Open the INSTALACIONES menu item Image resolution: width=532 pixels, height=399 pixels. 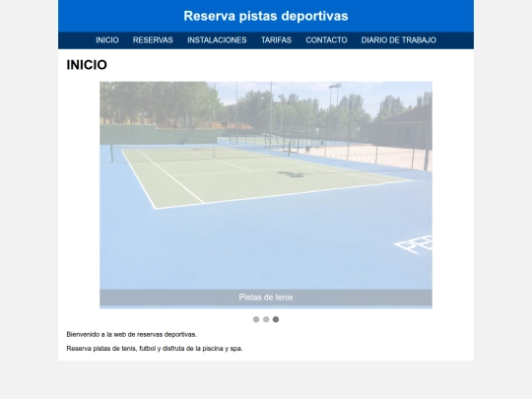click(217, 40)
